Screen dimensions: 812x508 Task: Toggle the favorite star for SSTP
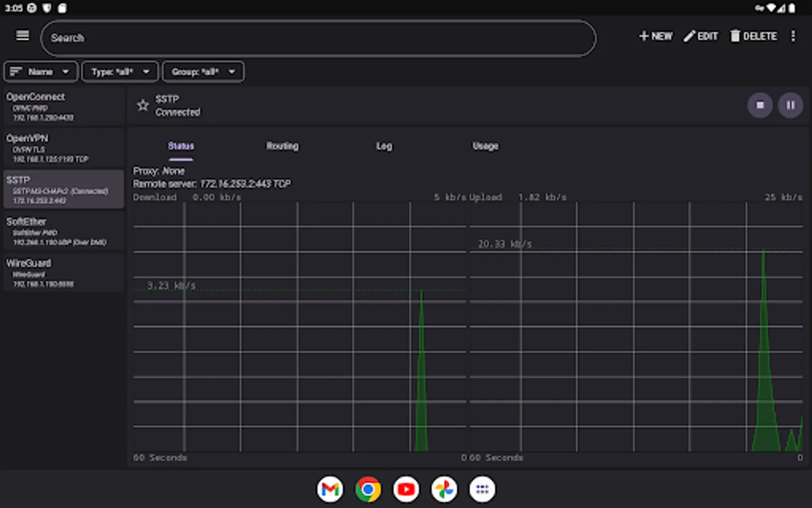143,105
